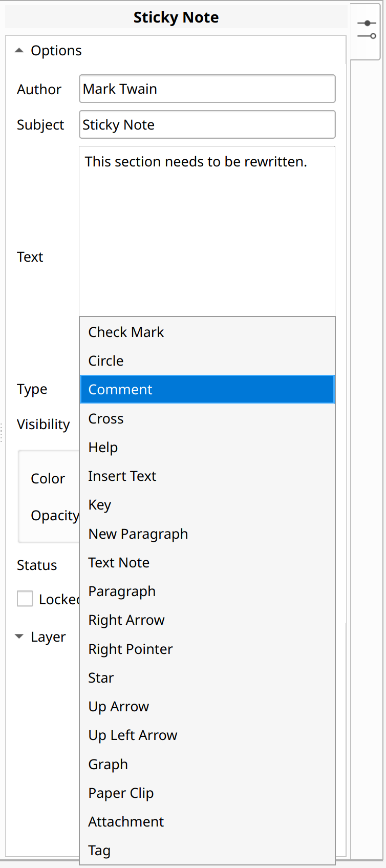
Task: Collapse the Layer section
Action: (19, 636)
